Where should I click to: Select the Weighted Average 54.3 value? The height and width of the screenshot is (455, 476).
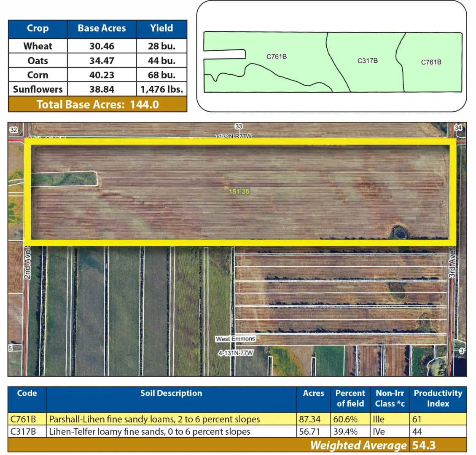pyautogui.click(x=424, y=445)
